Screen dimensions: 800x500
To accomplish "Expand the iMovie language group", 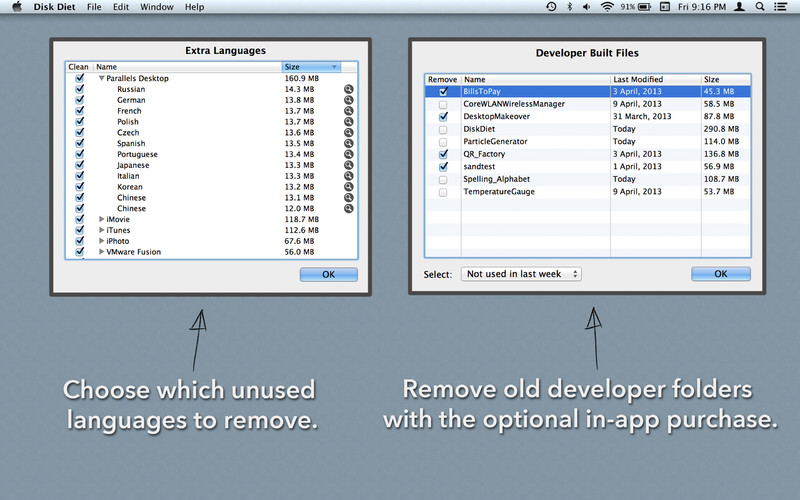I will pos(102,219).
